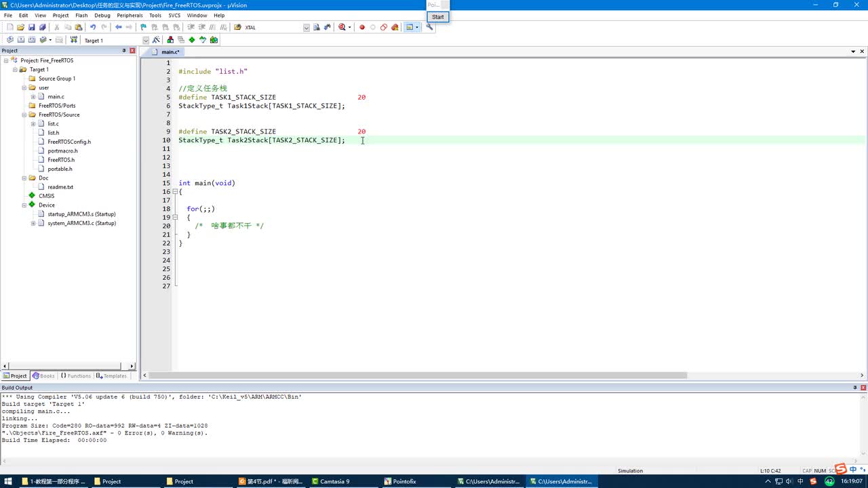Open debug magnifier dropdown arrow

tap(350, 27)
